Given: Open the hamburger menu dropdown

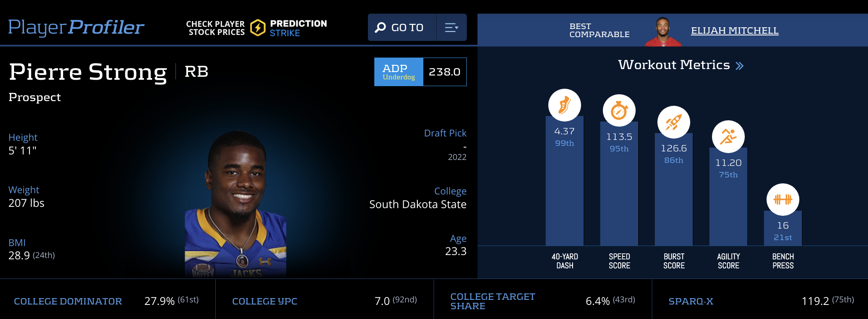Looking at the screenshot, I should [x=451, y=28].
